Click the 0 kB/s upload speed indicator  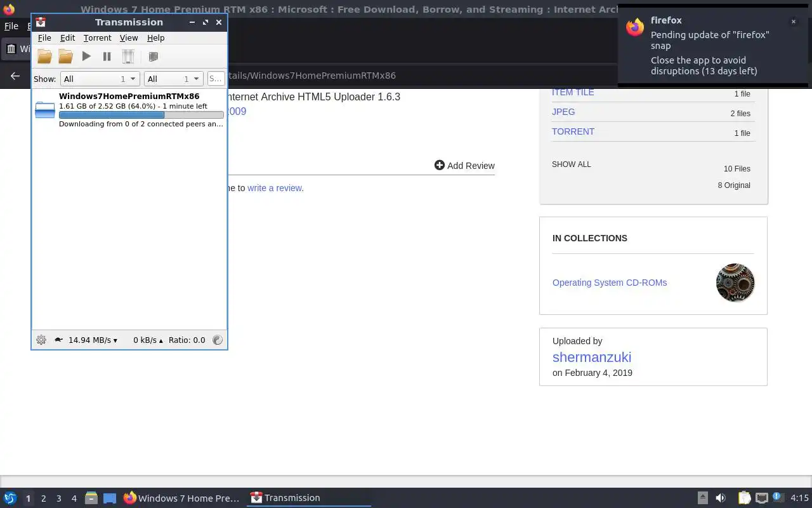[x=148, y=340]
